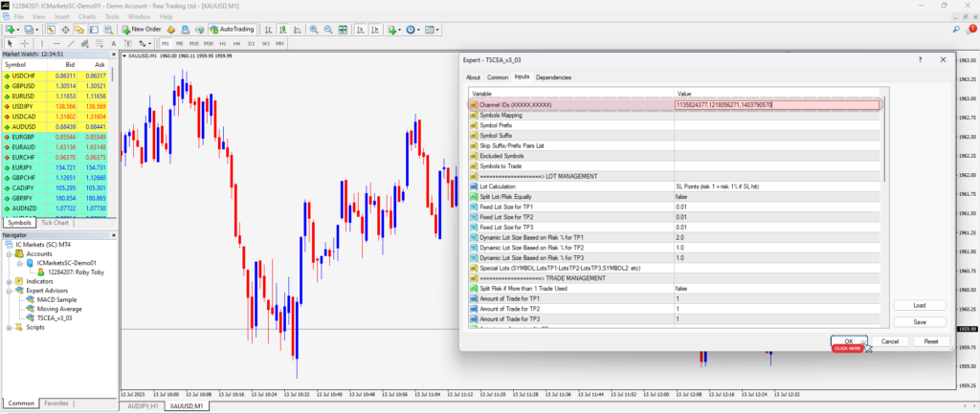Open the arrows objects dropdown
The image size is (980, 414).
(145, 43)
